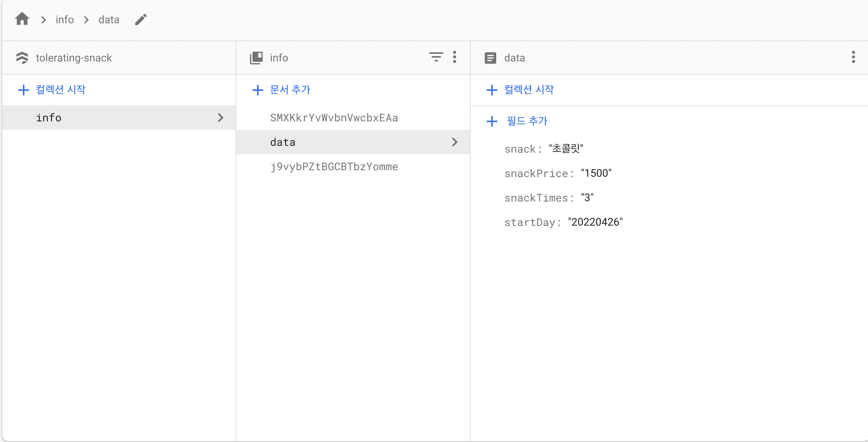Click the tolerating-snack database icon

click(x=22, y=58)
